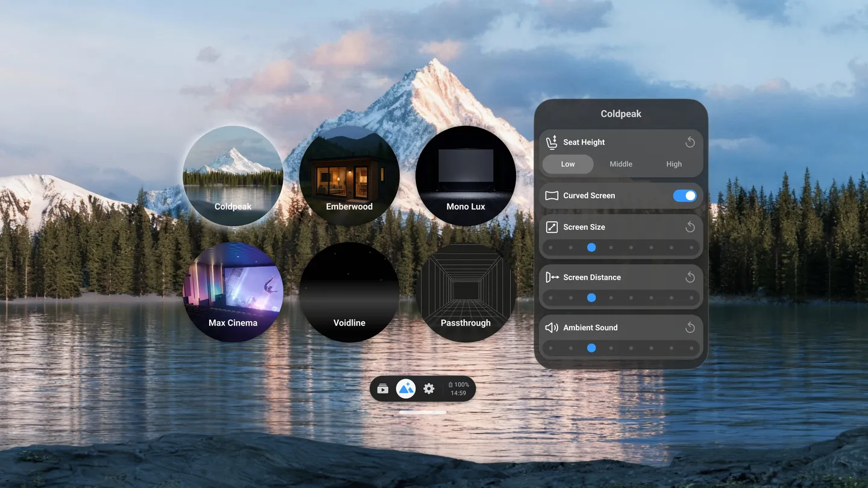Open the settings gear in dock
The width and height of the screenshot is (868, 488).
(429, 389)
